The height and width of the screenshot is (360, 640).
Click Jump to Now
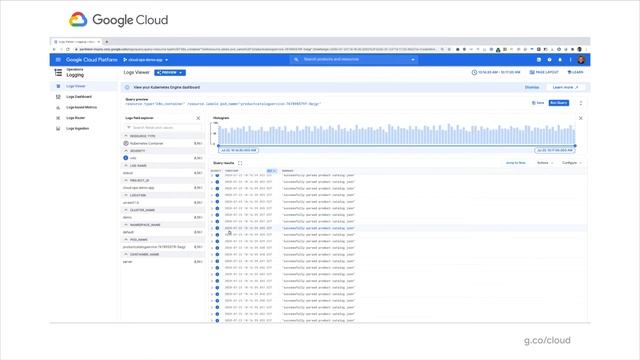click(x=516, y=163)
